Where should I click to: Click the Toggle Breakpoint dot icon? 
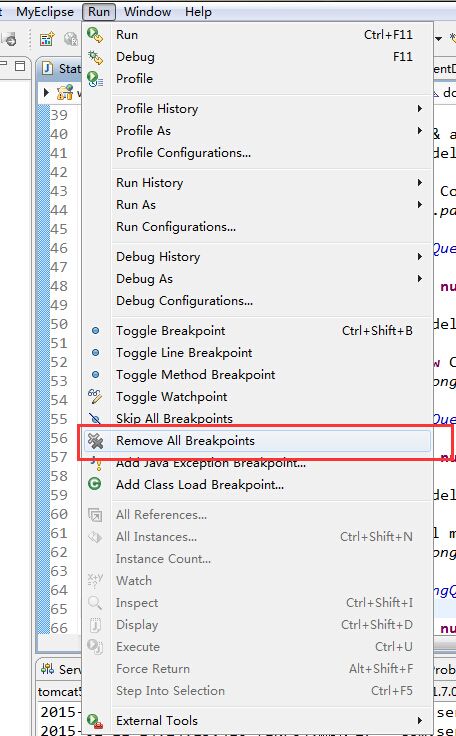point(95,330)
